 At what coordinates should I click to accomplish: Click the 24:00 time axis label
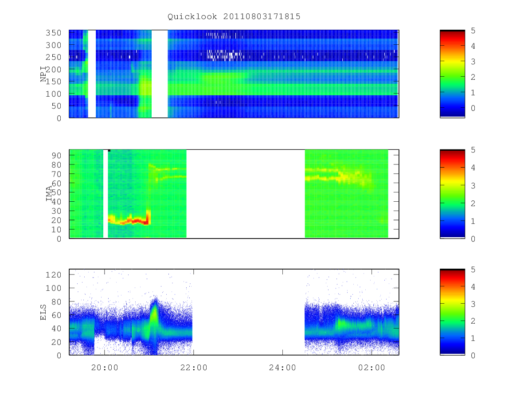click(x=283, y=367)
